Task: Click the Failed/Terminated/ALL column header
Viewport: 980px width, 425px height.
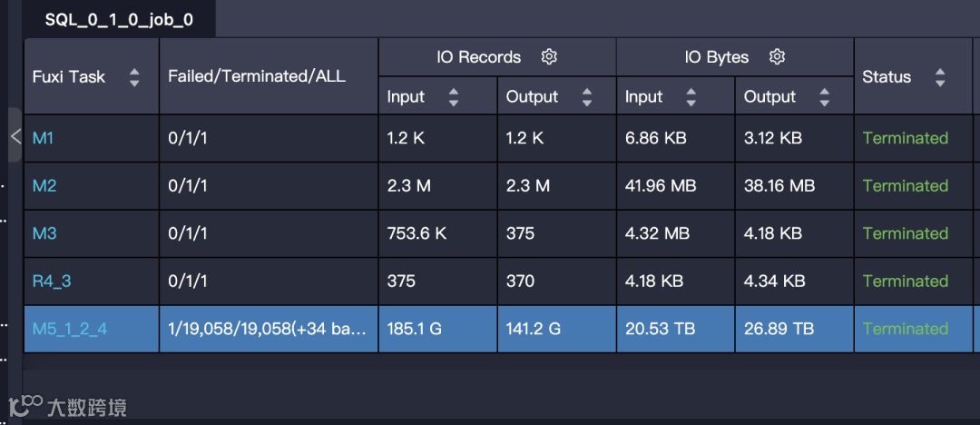Action: [x=257, y=77]
